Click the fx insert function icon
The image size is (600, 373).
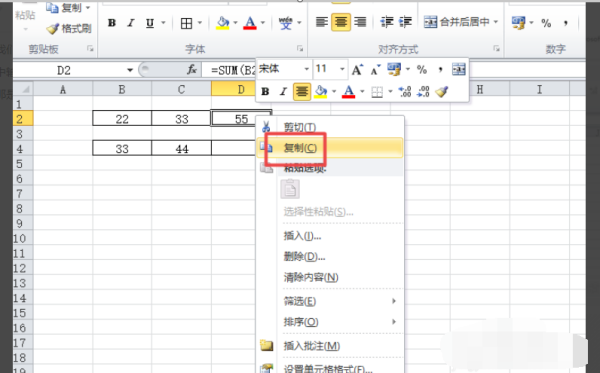(x=192, y=70)
